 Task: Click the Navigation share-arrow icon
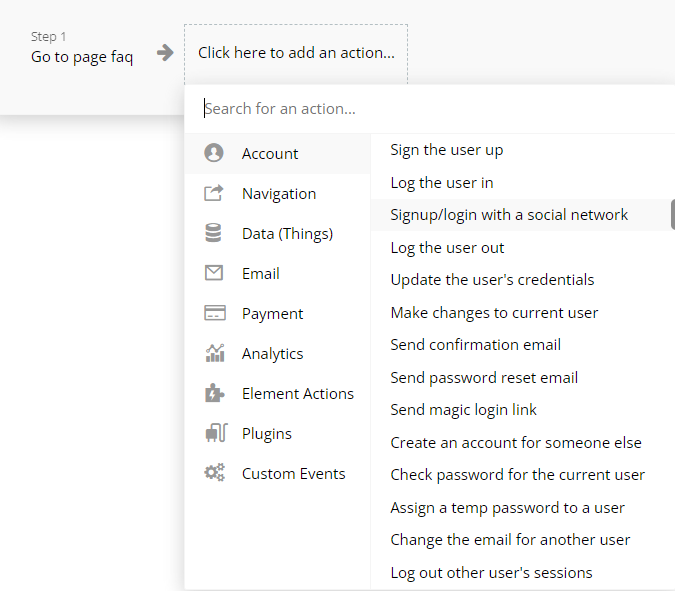point(214,193)
